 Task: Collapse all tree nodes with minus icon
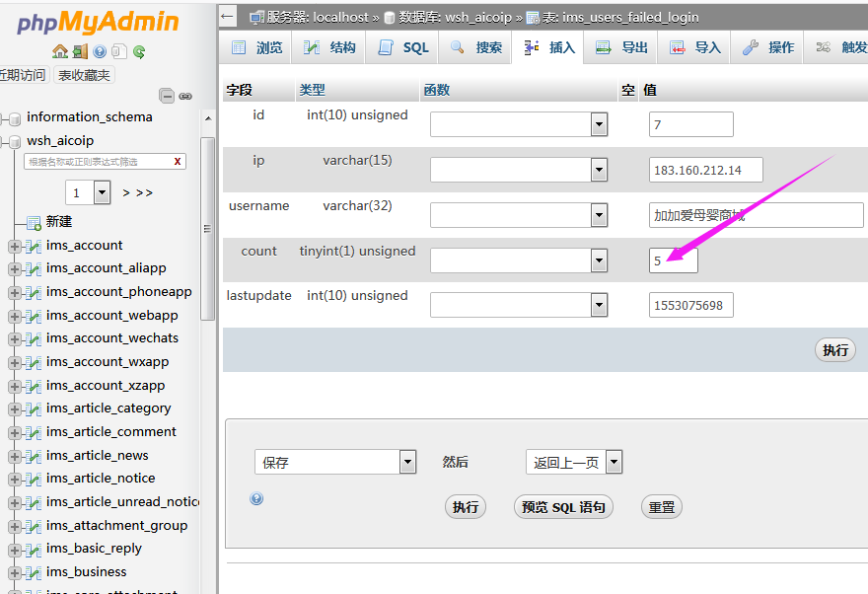coord(167,96)
